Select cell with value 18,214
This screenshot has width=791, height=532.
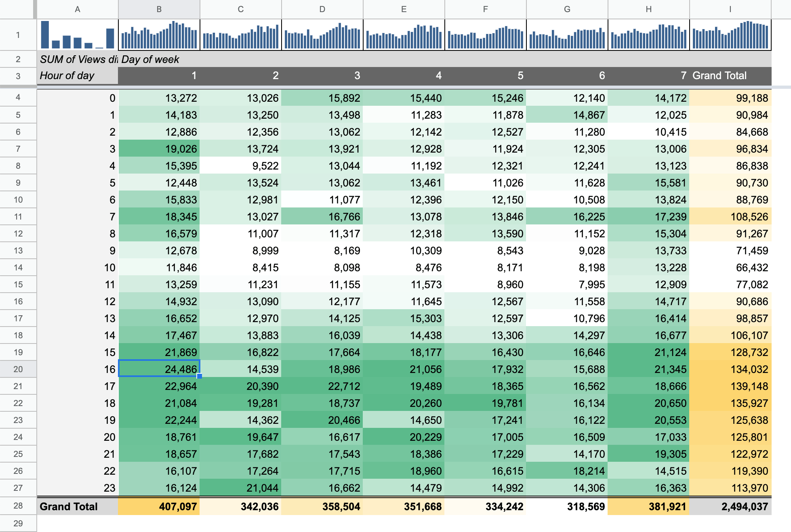pyautogui.click(x=567, y=471)
